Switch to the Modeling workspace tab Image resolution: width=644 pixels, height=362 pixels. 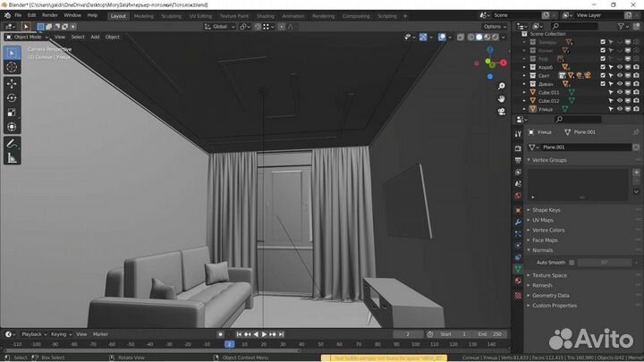143,16
